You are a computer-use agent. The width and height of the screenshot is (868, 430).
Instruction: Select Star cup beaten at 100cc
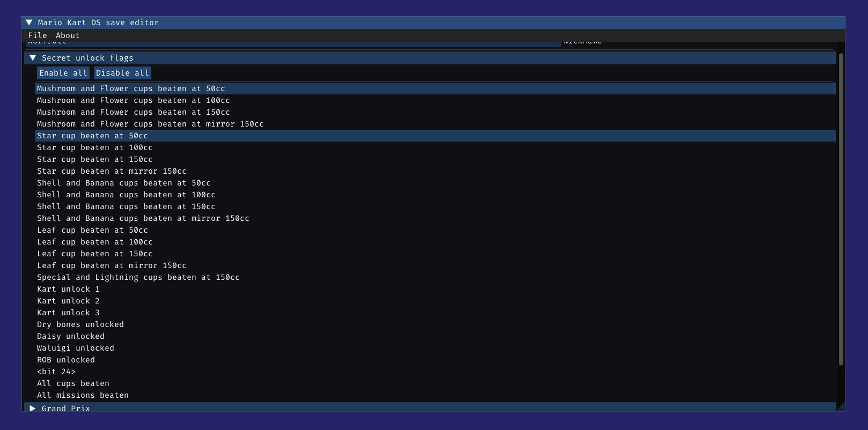pyautogui.click(x=435, y=147)
